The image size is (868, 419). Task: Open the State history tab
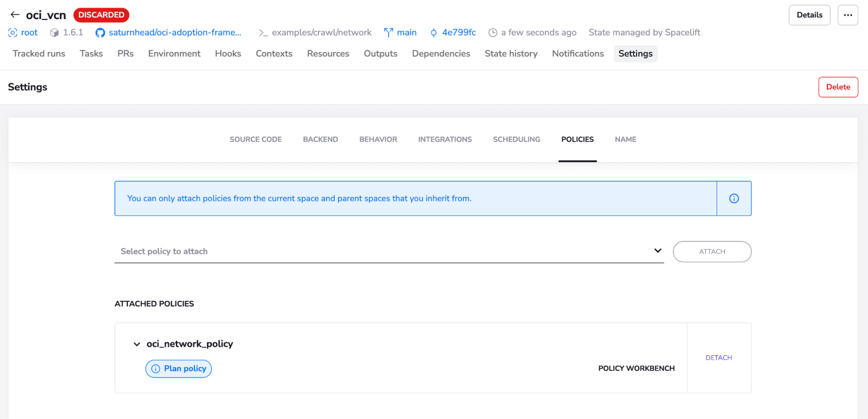pos(511,53)
